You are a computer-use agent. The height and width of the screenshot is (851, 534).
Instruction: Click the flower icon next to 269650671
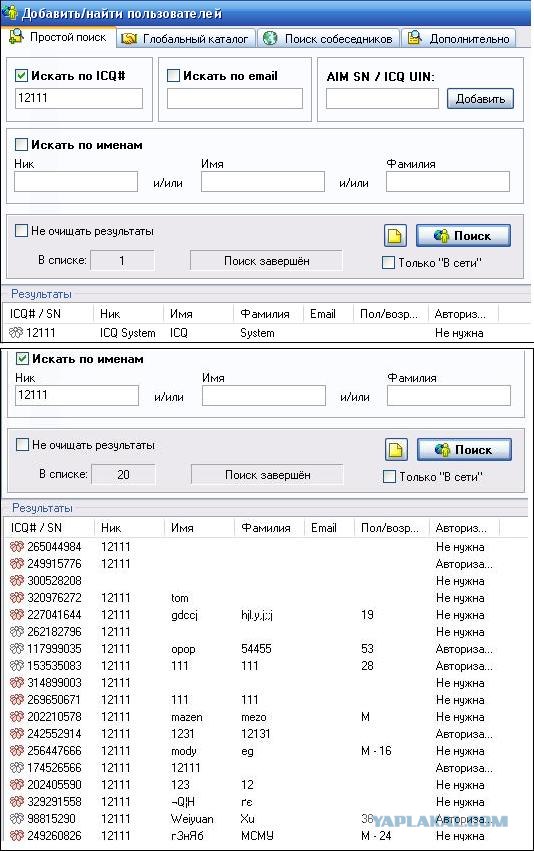tap(17, 700)
